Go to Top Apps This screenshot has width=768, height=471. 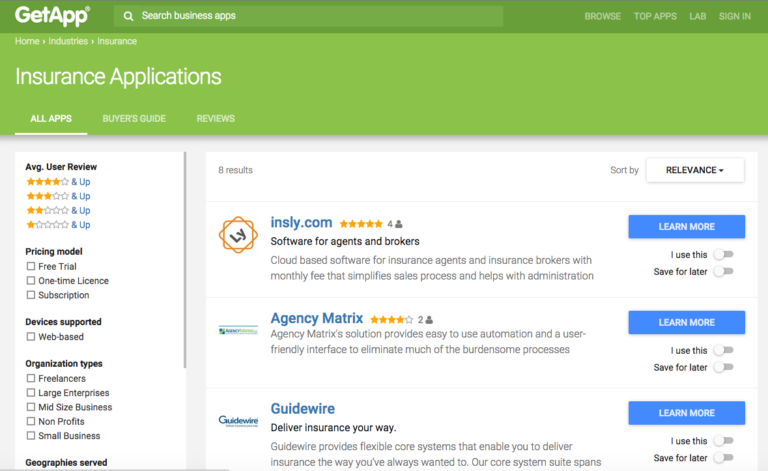point(655,16)
